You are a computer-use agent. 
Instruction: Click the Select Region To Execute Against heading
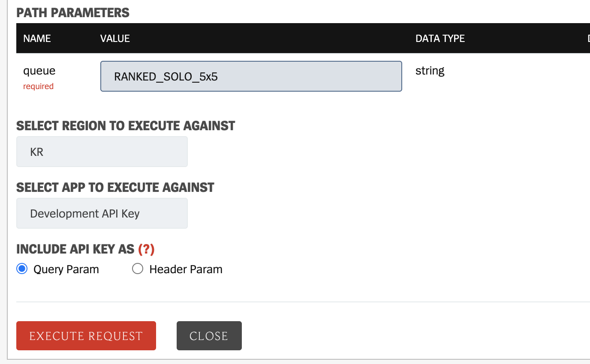[x=126, y=126]
